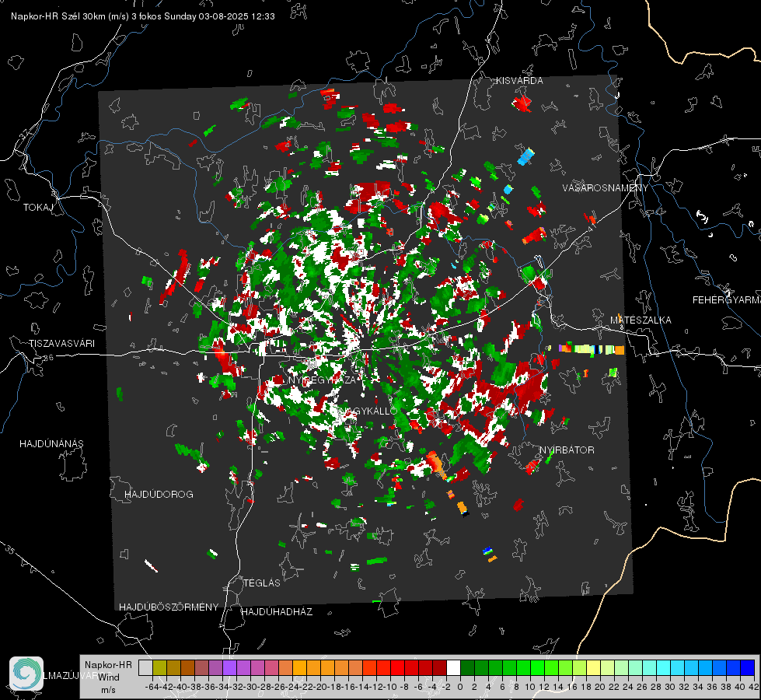This screenshot has height=700, width=761.
Task: Select the dark green legend swatch between 0 and 2
Action: (x=467, y=668)
